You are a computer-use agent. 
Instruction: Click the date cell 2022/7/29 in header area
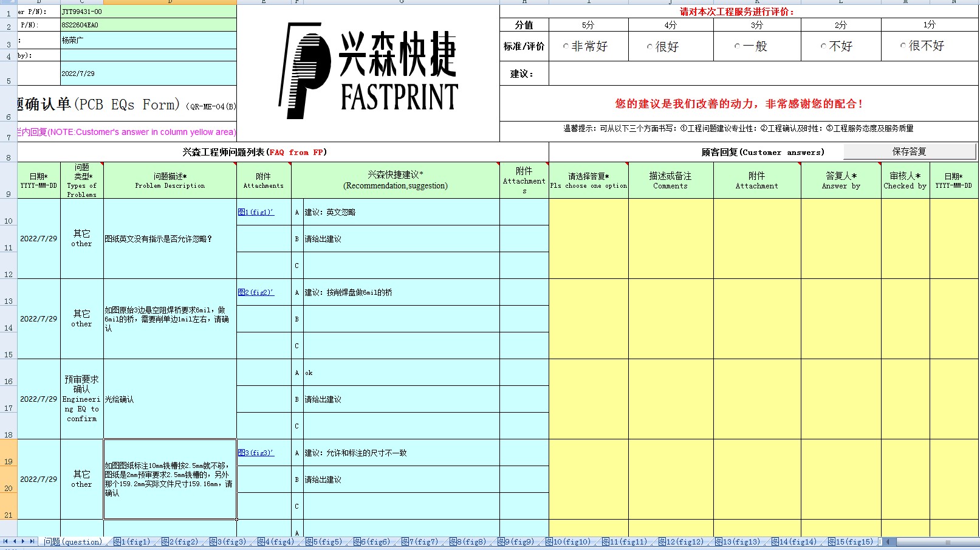(x=148, y=74)
